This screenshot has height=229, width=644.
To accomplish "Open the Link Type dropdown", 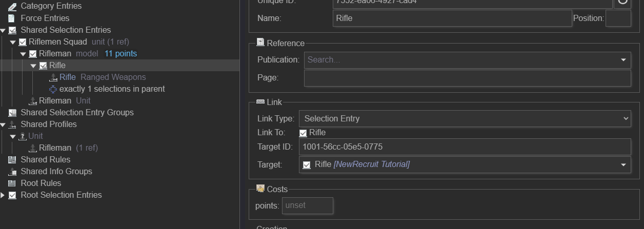I will point(465,118).
